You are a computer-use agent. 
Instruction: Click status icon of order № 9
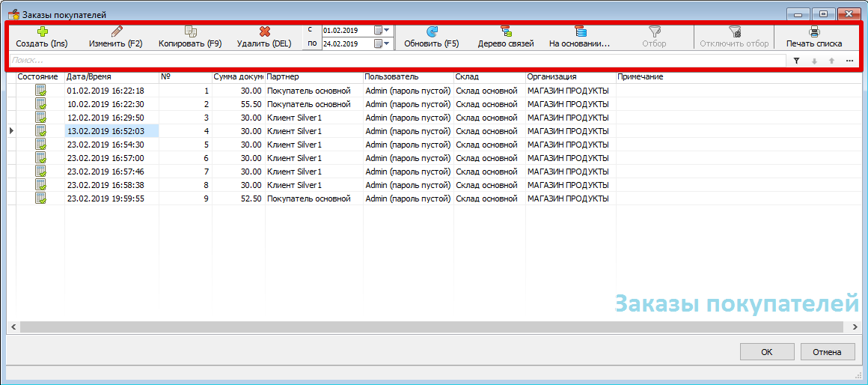40,198
